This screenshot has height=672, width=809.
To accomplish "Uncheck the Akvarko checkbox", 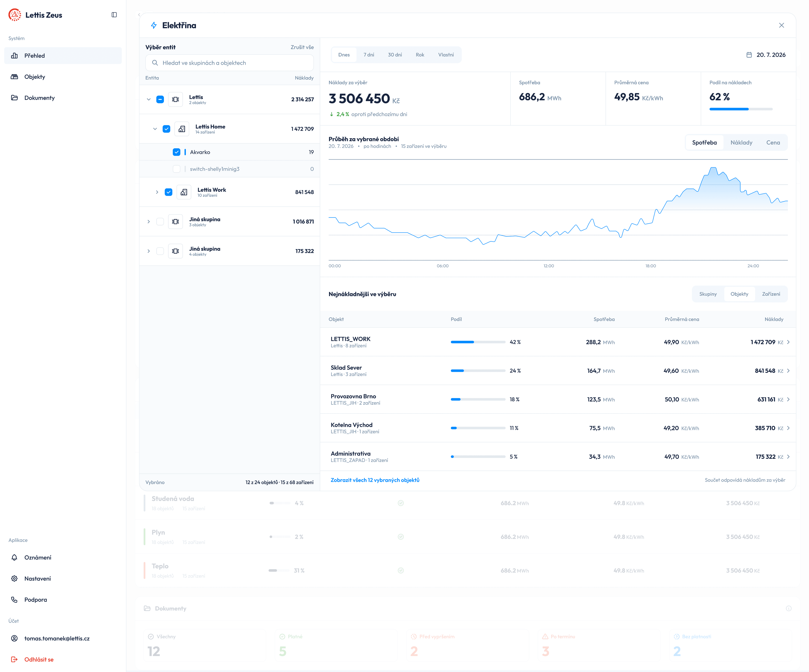I will [176, 152].
